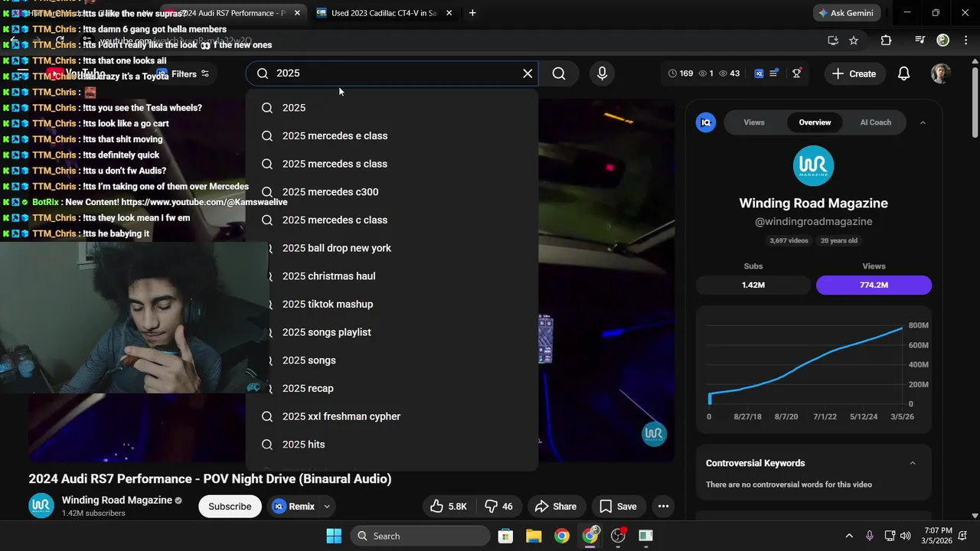
Task: Open the BotRix Kamswaelive YouTube link in chat
Action: pyautogui.click(x=204, y=202)
